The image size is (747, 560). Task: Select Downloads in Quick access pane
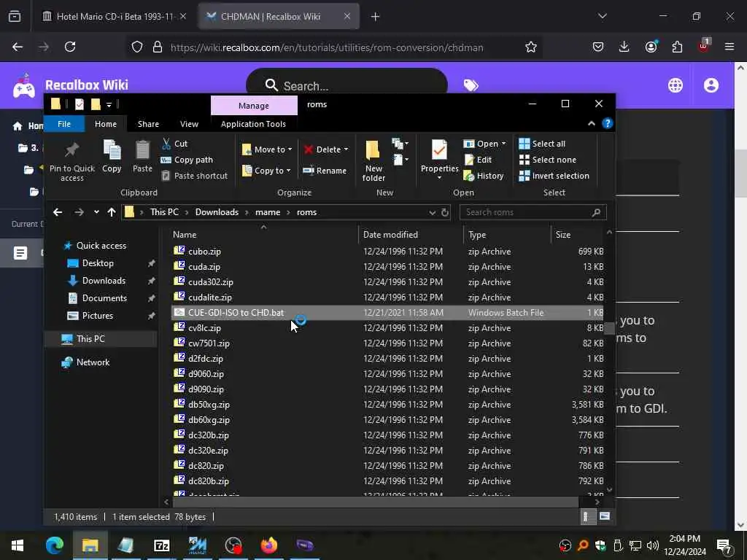coord(104,281)
